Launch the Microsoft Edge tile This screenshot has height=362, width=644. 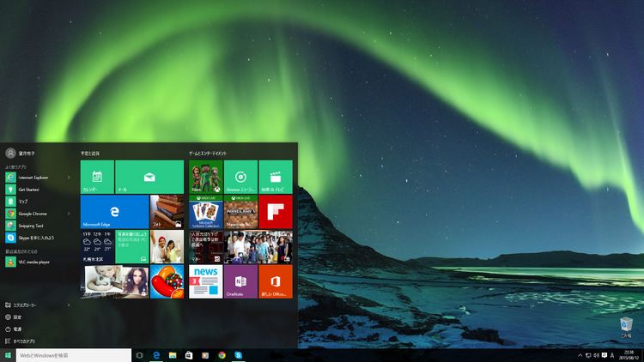114,212
